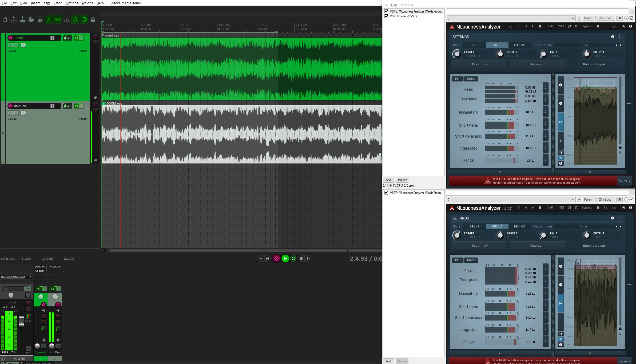Mute the Theme6 track in the track panel
This screenshot has width=636, height=364.
95,37
